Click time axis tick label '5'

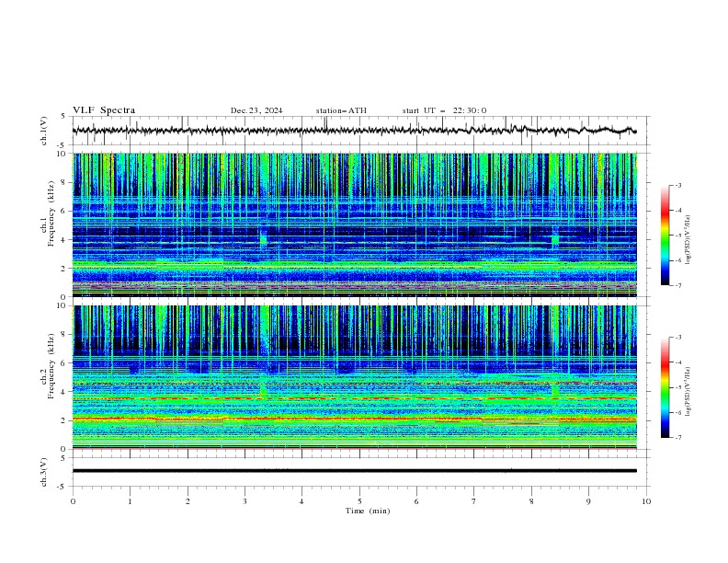tap(359, 501)
